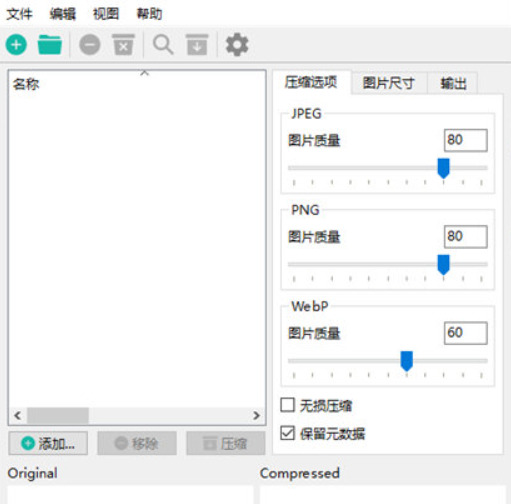This screenshot has width=511, height=504.
Task: Open the 视图 menu
Action: [106, 14]
